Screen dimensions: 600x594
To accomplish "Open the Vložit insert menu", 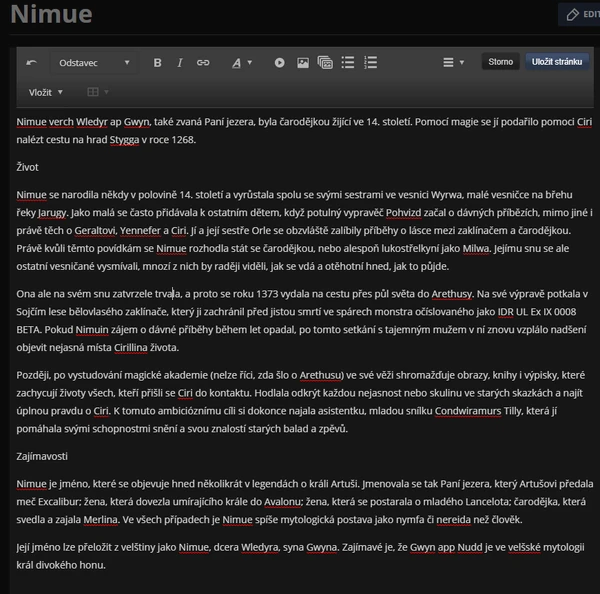I will (46, 92).
